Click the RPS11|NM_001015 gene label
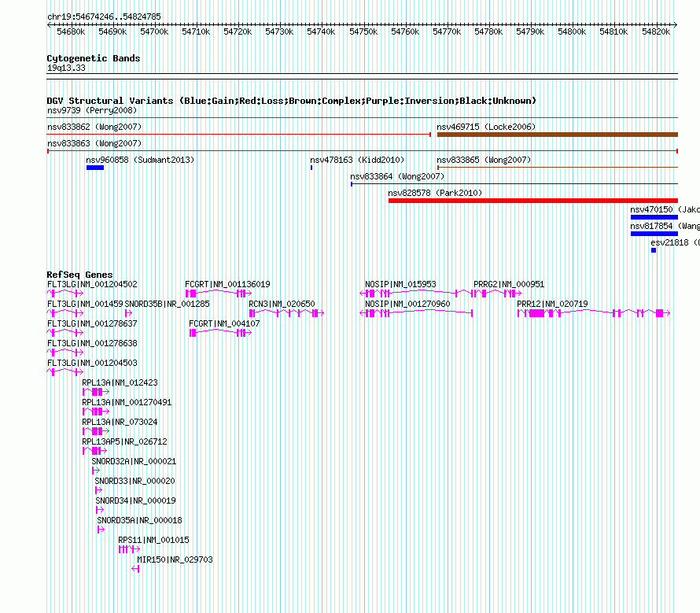Viewport: 700px width, 613px height. pyautogui.click(x=154, y=540)
